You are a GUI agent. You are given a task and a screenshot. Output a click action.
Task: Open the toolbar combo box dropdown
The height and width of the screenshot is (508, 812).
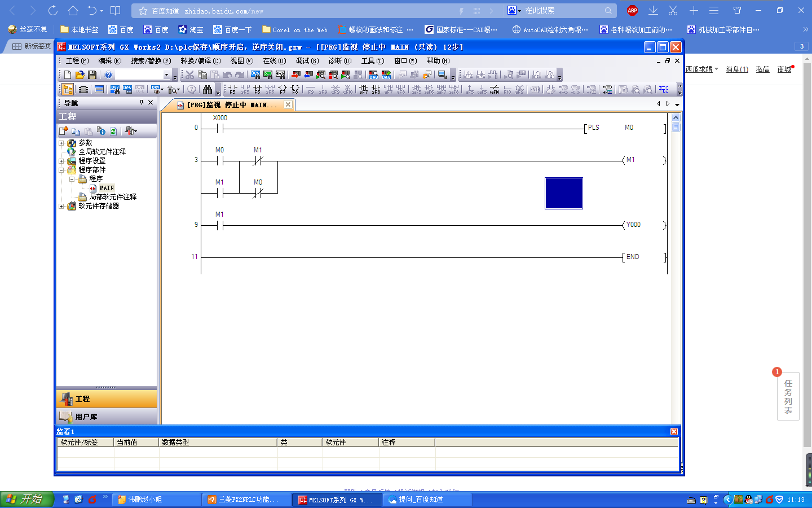click(166, 75)
